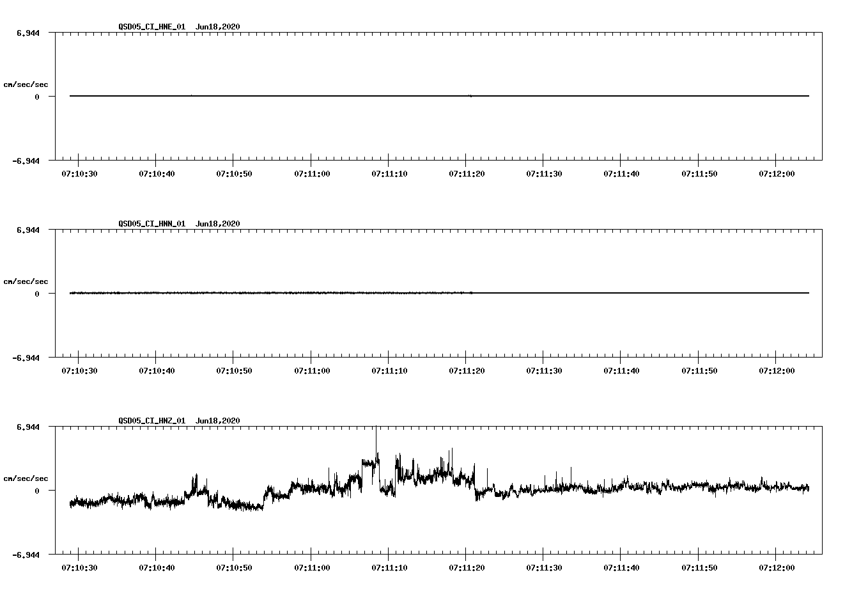Select the Jun18,2020 date on HNN plot
Screen dimensions: 868x591
click(218, 224)
